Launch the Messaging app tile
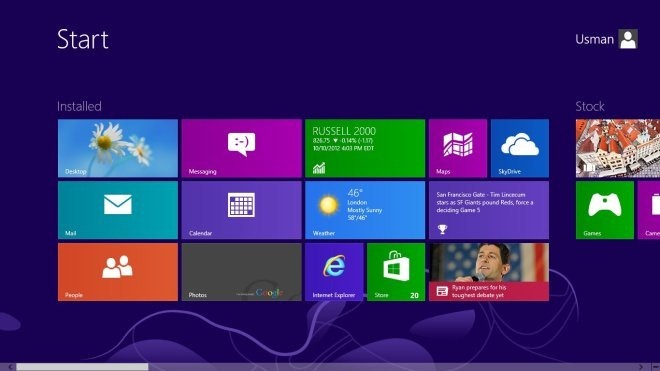This screenshot has width=660, height=371. point(242,148)
